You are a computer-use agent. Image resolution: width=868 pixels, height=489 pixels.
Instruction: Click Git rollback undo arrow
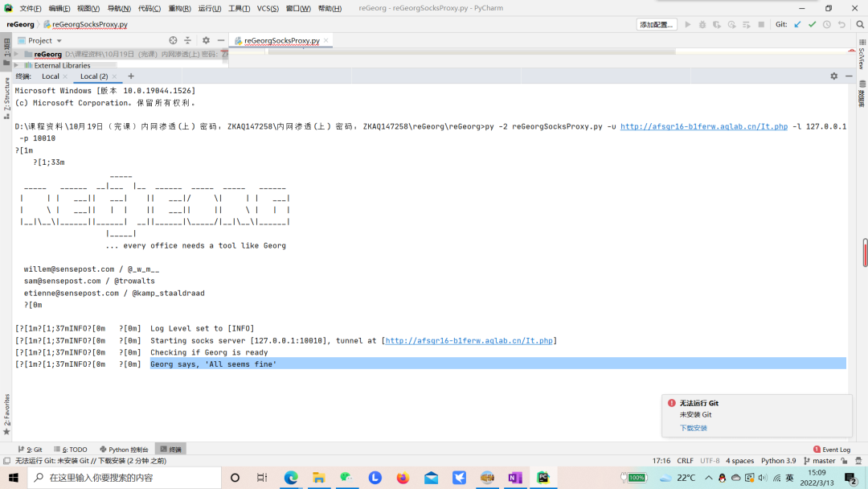841,24
